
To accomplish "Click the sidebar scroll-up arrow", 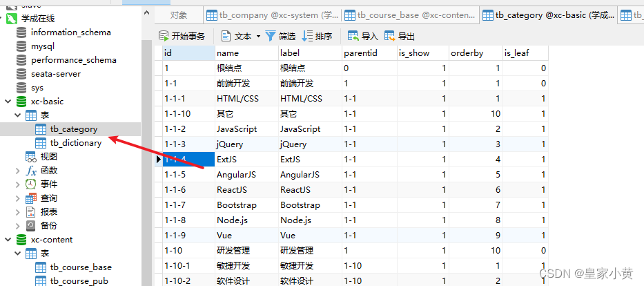I will pos(146,13).
